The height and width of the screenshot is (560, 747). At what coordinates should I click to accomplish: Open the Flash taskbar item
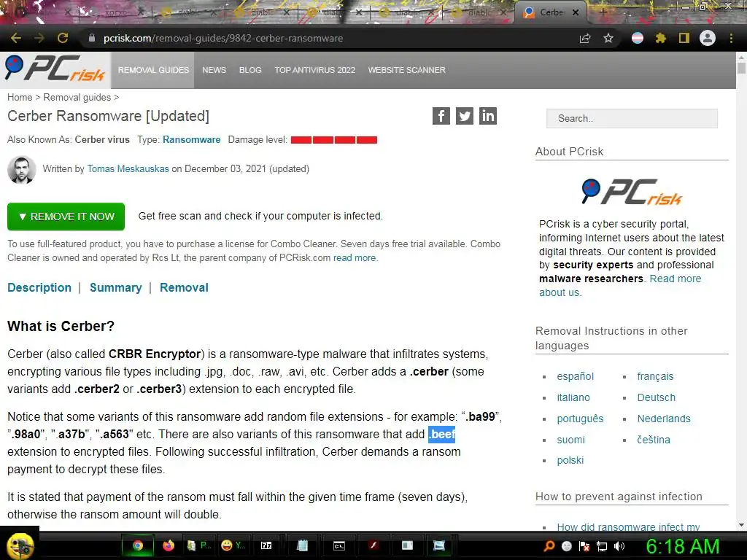point(374,545)
